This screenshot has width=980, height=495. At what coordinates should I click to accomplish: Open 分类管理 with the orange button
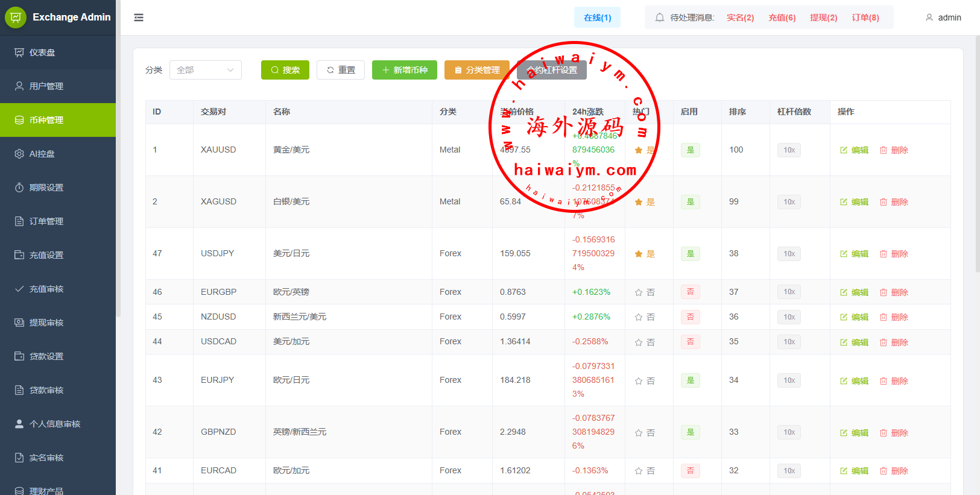[477, 70]
